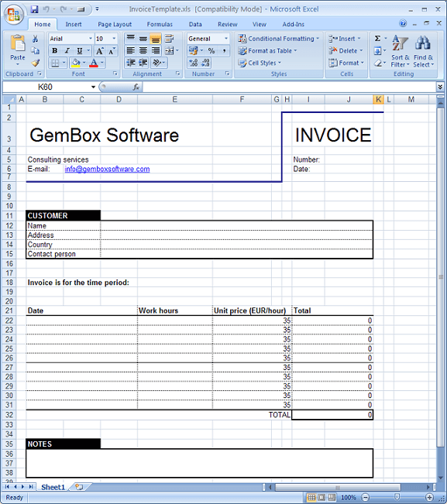
Task: Center text horizontally
Action: [x=143, y=51]
